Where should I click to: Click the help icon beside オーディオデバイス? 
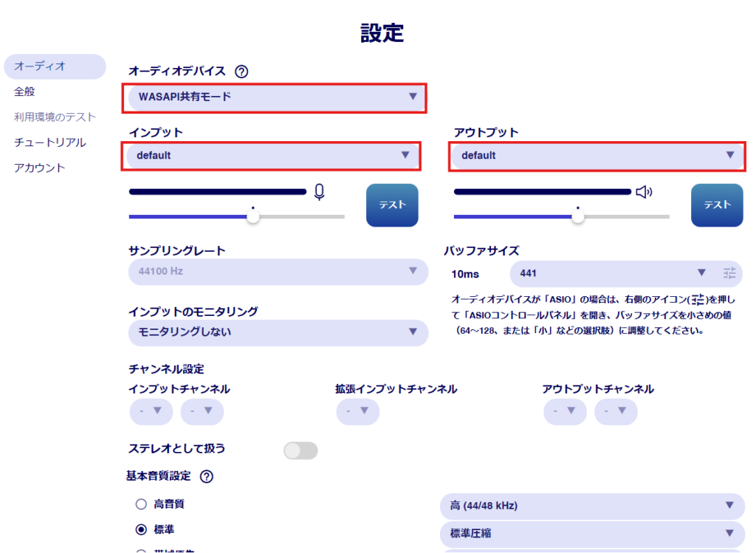tap(241, 72)
